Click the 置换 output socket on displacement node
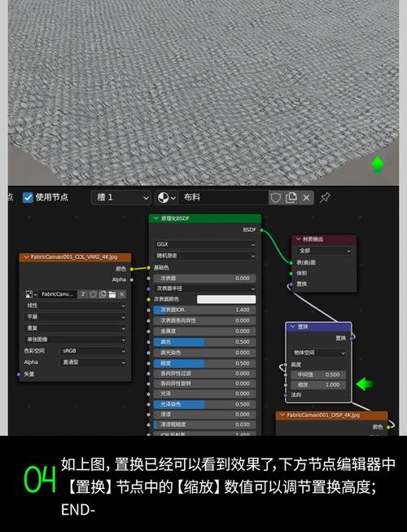This screenshot has width=407, height=532. pyautogui.click(x=352, y=338)
